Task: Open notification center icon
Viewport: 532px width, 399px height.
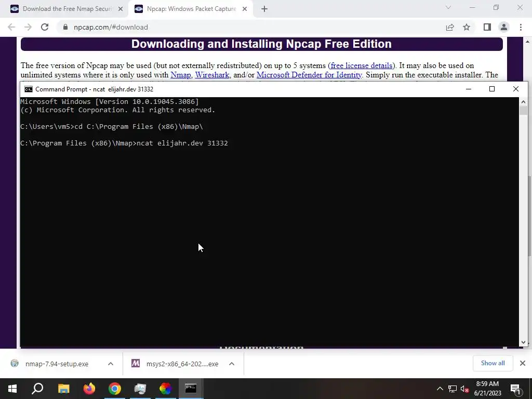Action: click(516, 389)
